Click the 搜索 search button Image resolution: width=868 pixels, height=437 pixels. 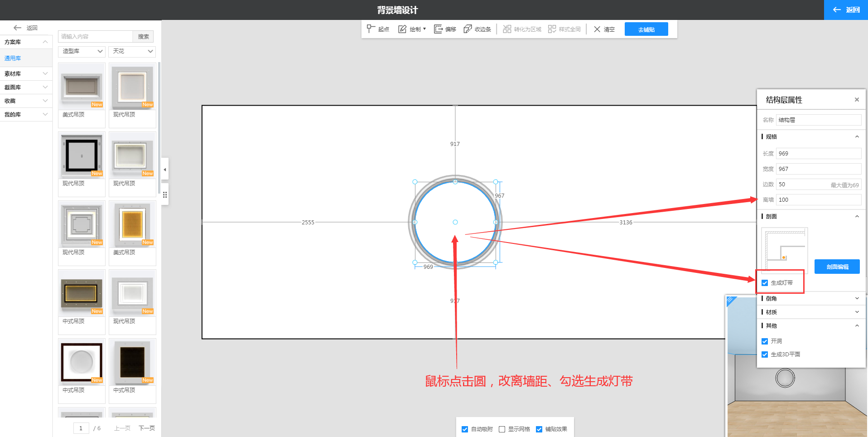coord(143,36)
